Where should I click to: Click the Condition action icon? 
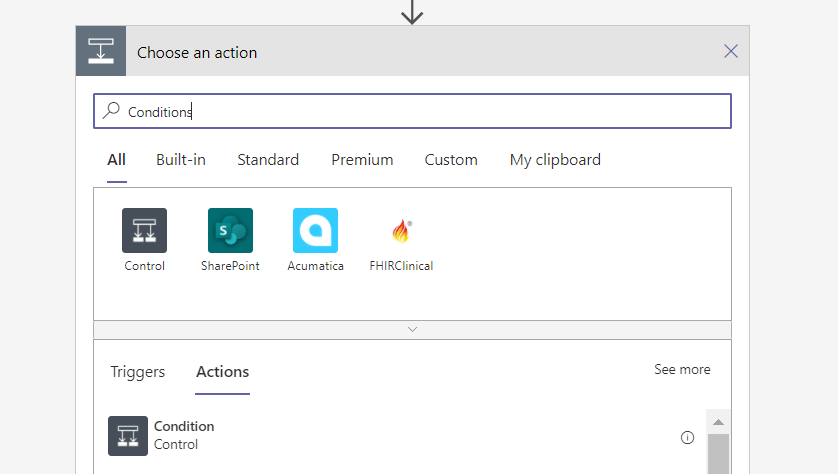pyautogui.click(x=128, y=436)
